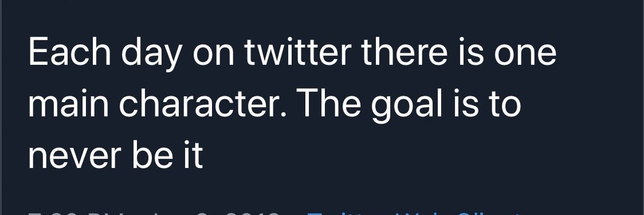Click the word "main" in the tweet
This screenshot has width=644, height=215.
click(x=69, y=103)
